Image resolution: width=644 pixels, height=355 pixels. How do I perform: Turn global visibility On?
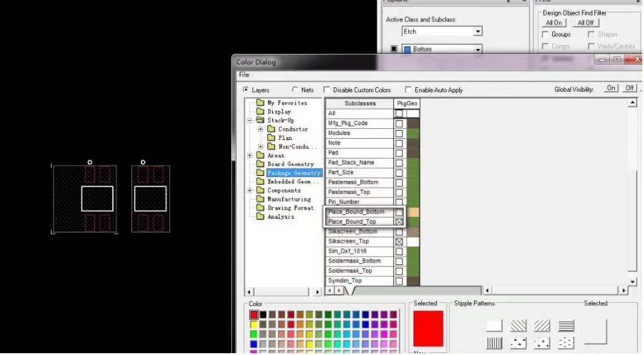point(611,89)
